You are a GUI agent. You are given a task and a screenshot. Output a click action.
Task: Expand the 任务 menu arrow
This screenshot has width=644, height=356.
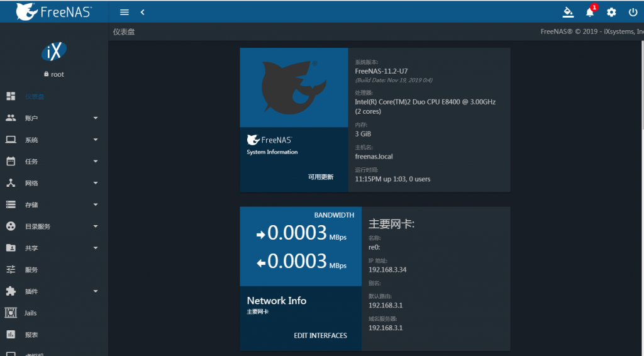click(96, 162)
